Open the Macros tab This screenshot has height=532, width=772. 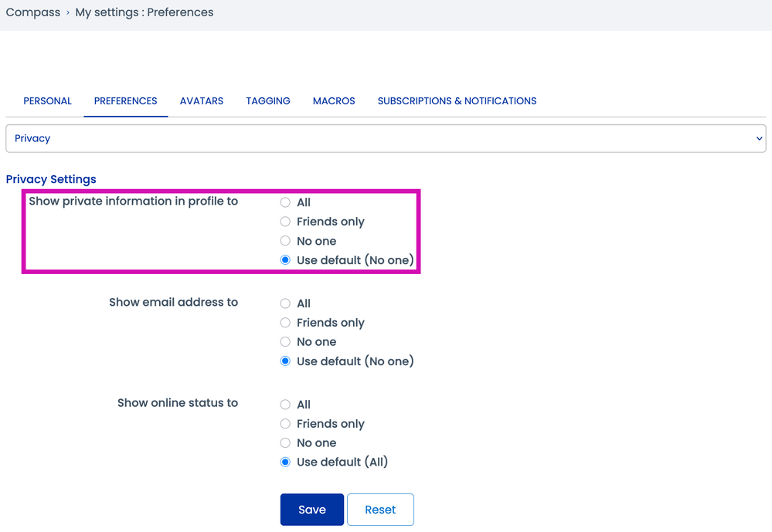(x=334, y=101)
